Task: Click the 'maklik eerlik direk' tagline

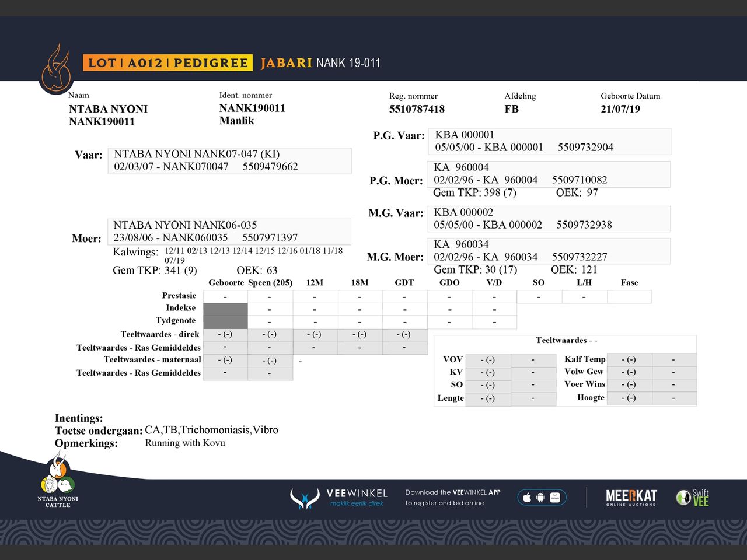Action: point(357,503)
